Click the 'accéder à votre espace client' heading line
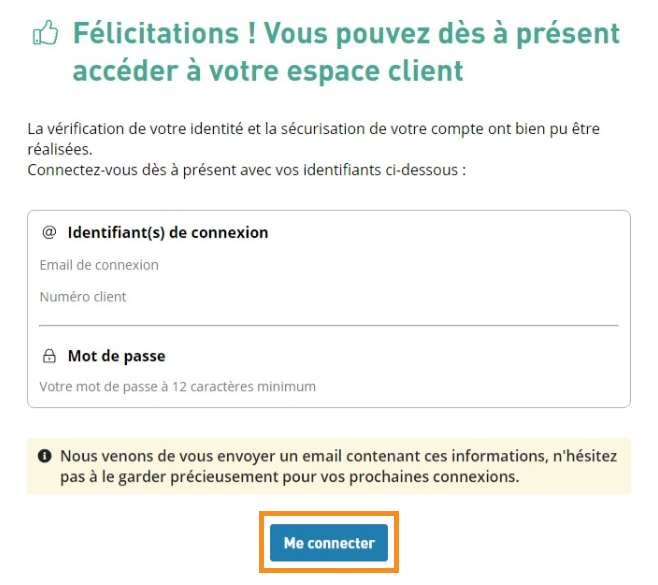The image size is (658, 585). [x=268, y=71]
